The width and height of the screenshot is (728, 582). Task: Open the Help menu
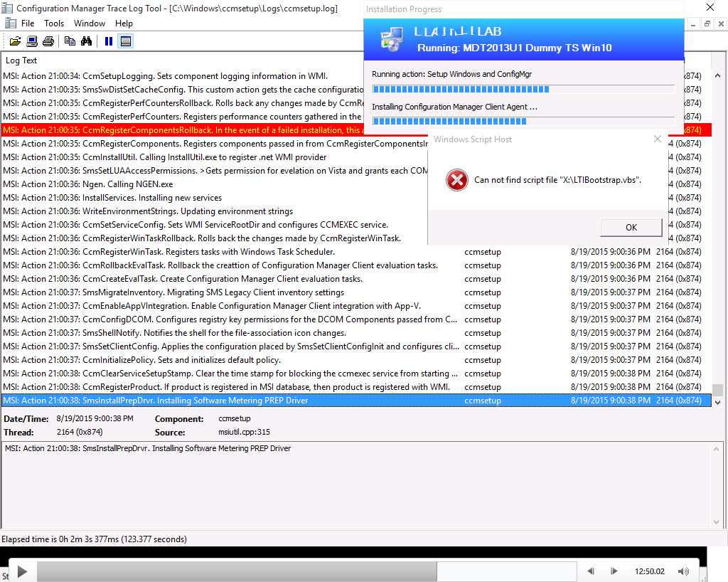[124, 23]
